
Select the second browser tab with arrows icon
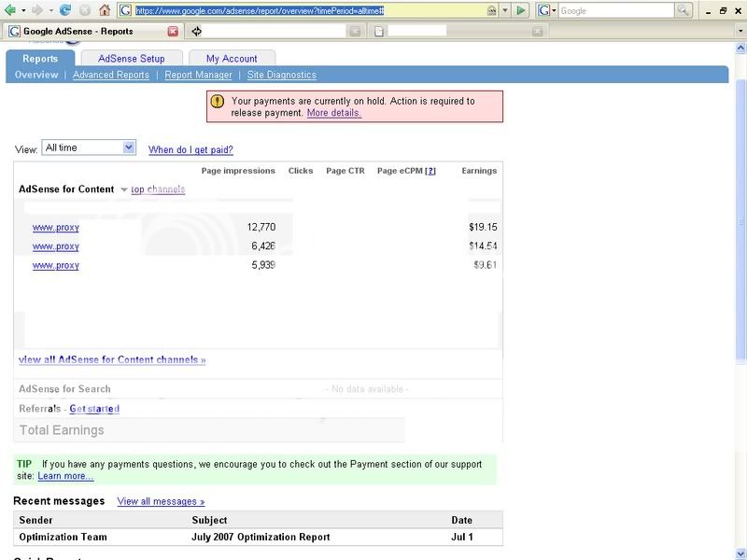pos(276,32)
